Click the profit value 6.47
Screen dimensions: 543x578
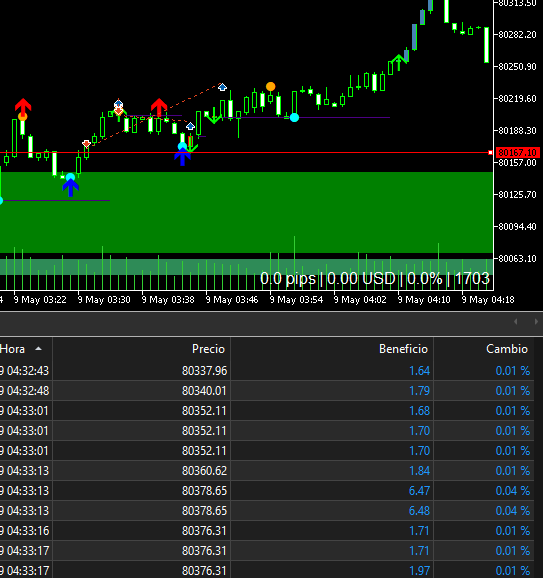point(419,491)
